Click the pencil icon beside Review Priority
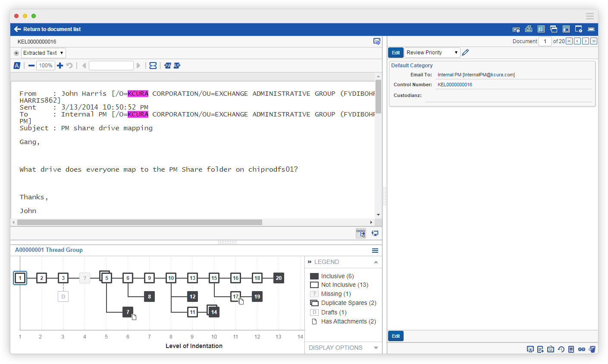This screenshot has height=364, width=608. click(465, 53)
